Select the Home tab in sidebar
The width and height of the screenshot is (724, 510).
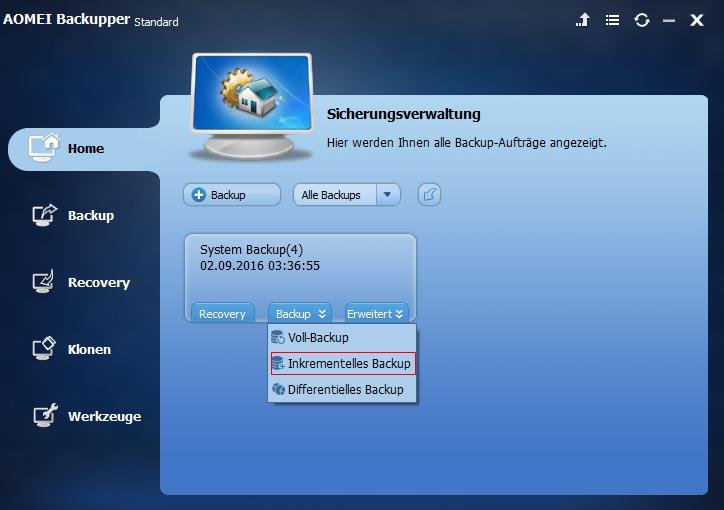84,149
